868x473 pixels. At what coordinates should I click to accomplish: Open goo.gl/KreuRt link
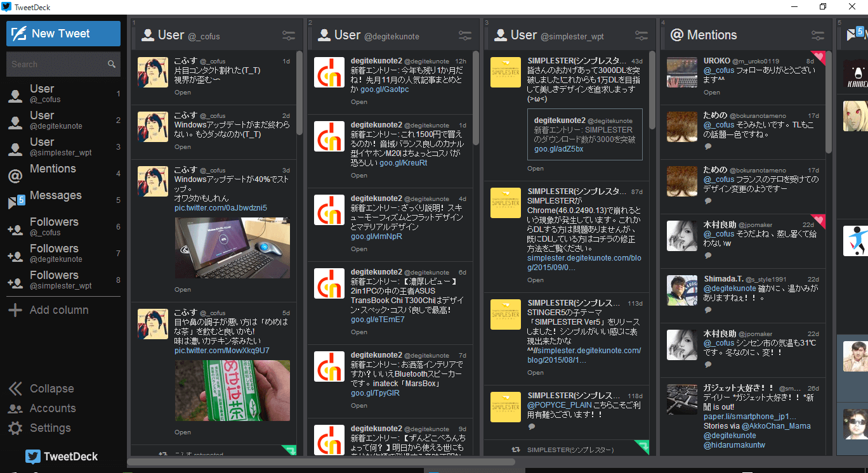tap(404, 163)
